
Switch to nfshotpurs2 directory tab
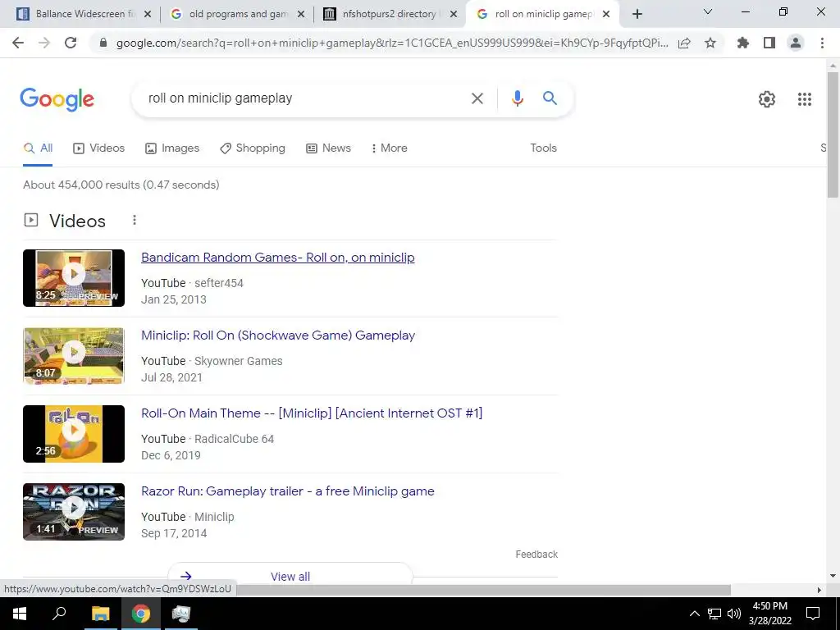[389, 14]
